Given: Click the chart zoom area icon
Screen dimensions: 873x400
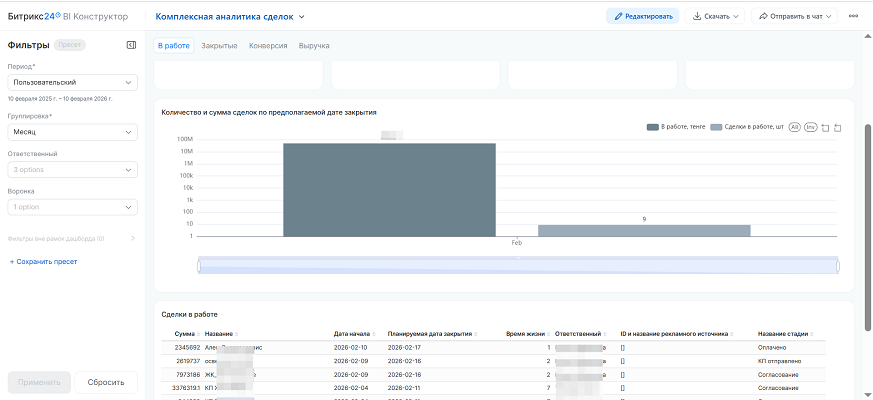Looking at the screenshot, I should [825, 127].
